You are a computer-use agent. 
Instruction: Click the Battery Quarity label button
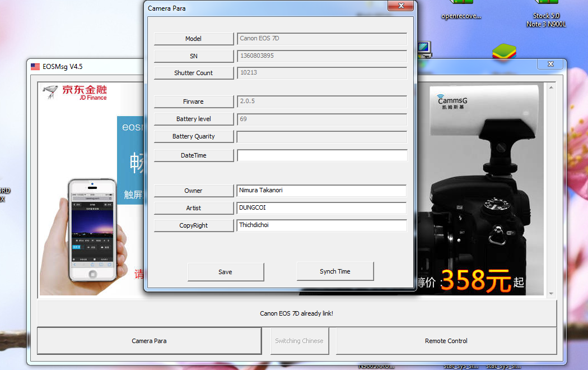tap(194, 136)
